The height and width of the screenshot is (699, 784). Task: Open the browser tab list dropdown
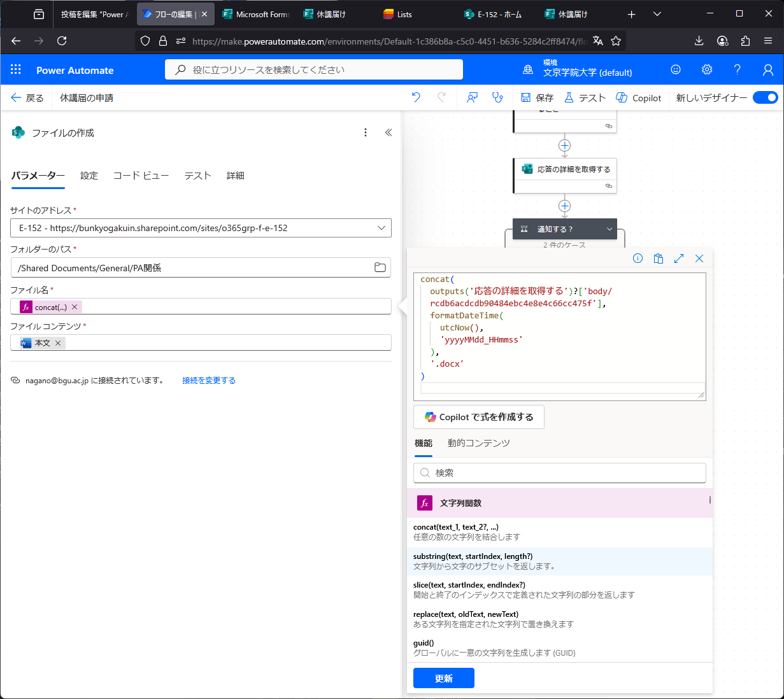tap(657, 14)
